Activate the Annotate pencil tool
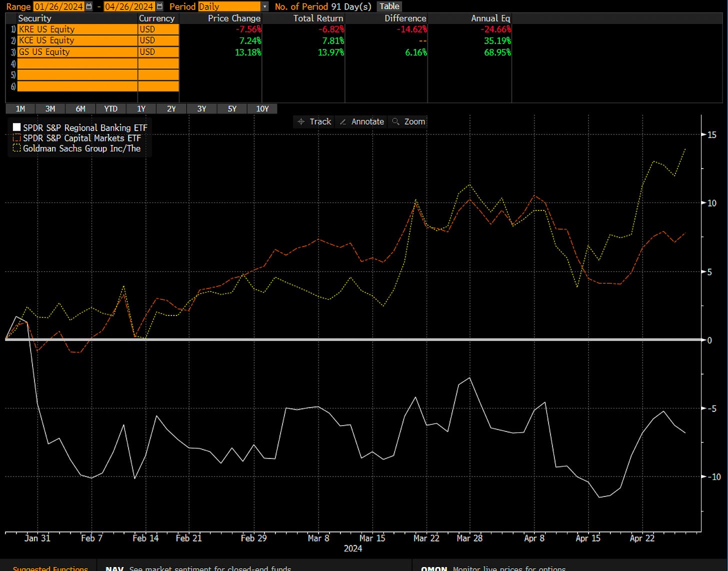 coord(361,121)
